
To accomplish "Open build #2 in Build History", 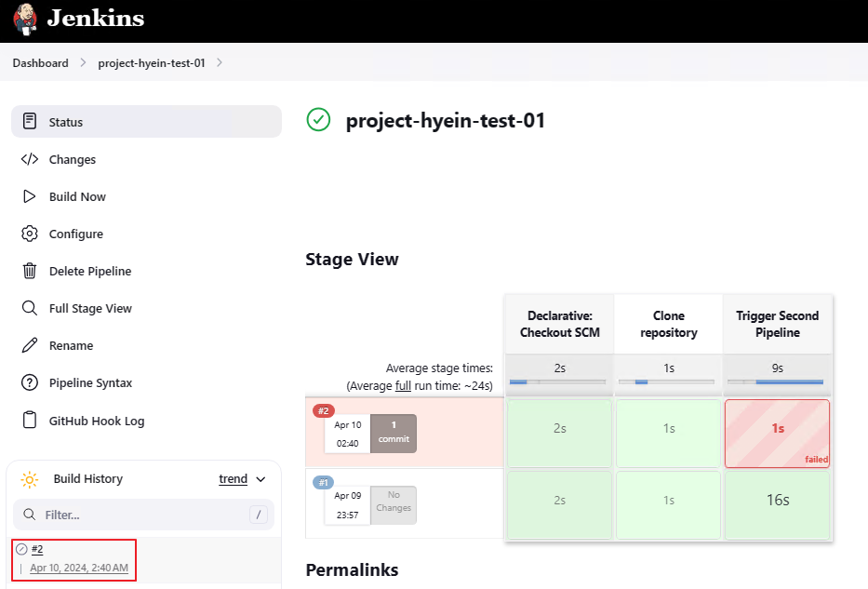I will [37, 549].
